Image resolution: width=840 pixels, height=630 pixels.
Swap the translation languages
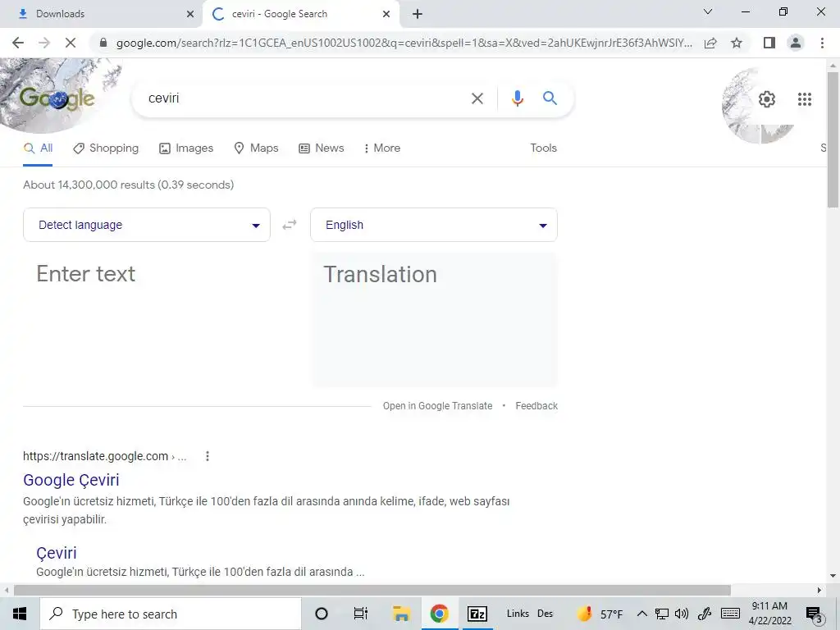(x=290, y=225)
